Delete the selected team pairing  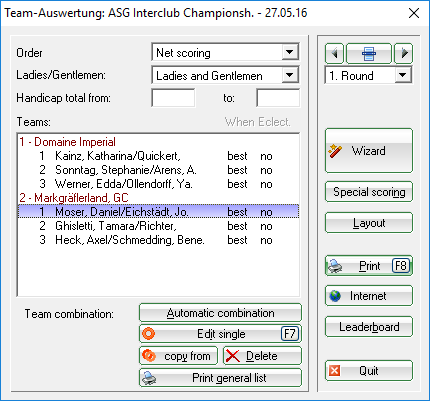click(262, 356)
